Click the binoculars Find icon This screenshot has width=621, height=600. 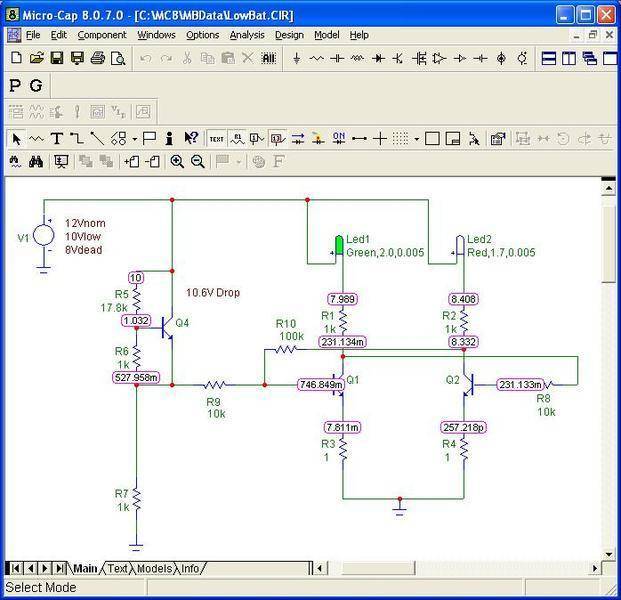pos(36,161)
